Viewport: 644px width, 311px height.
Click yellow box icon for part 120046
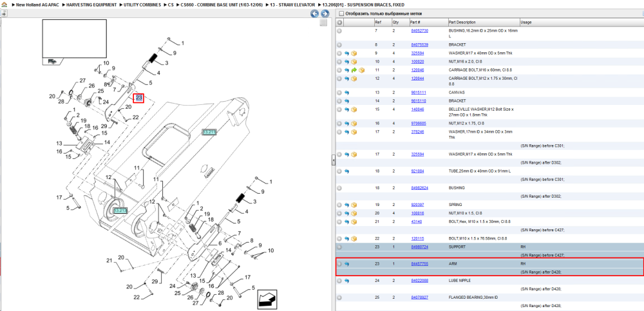point(362,70)
